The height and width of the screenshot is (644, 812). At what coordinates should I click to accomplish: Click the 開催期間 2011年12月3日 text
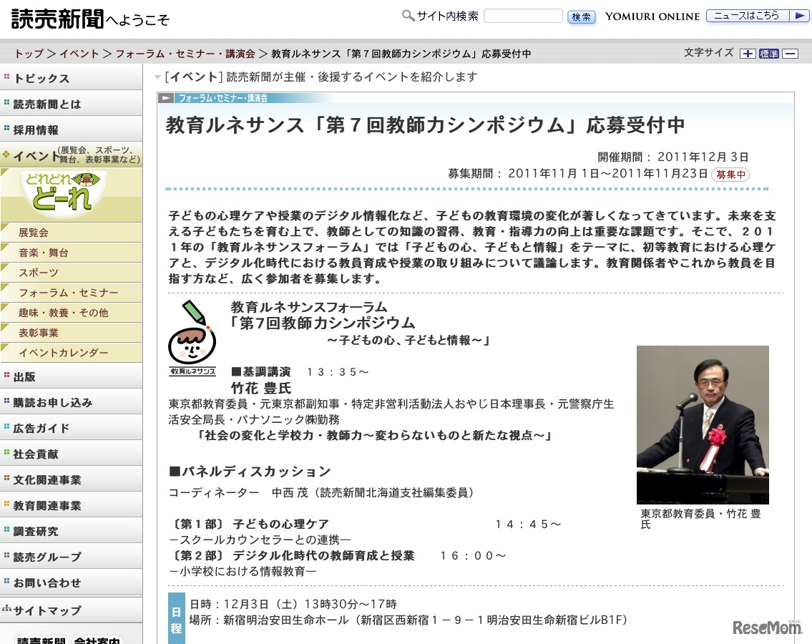(x=673, y=157)
